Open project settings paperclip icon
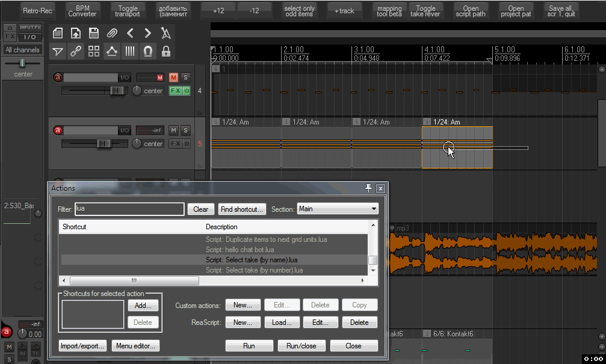The image size is (606, 364). click(112, 33)
